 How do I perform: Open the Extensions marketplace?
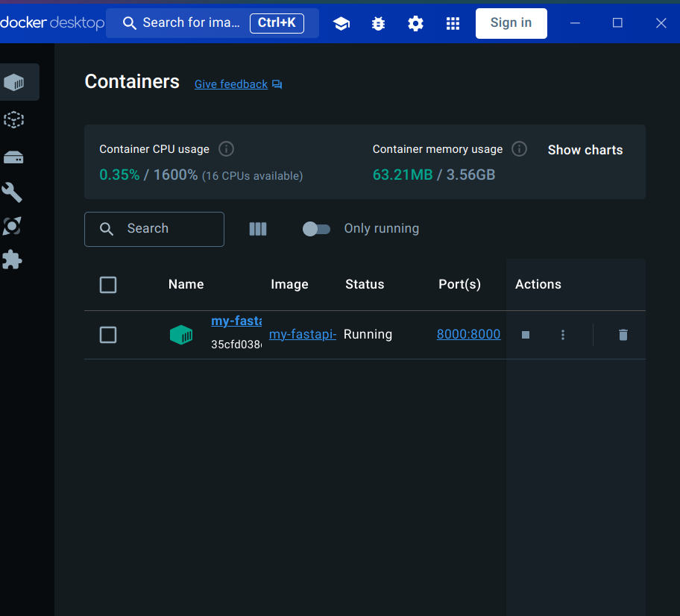13,260
